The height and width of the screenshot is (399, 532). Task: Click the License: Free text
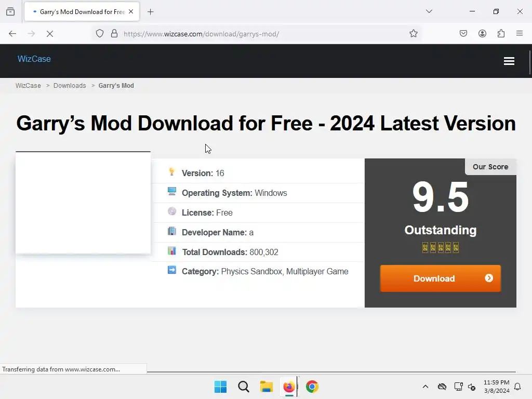[207, 212]
